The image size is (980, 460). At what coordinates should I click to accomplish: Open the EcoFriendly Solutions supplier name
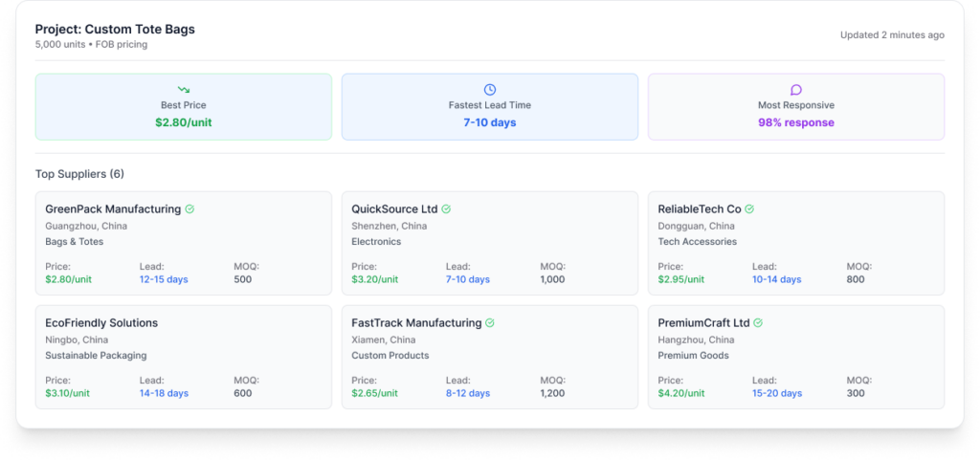coord(101,323)
